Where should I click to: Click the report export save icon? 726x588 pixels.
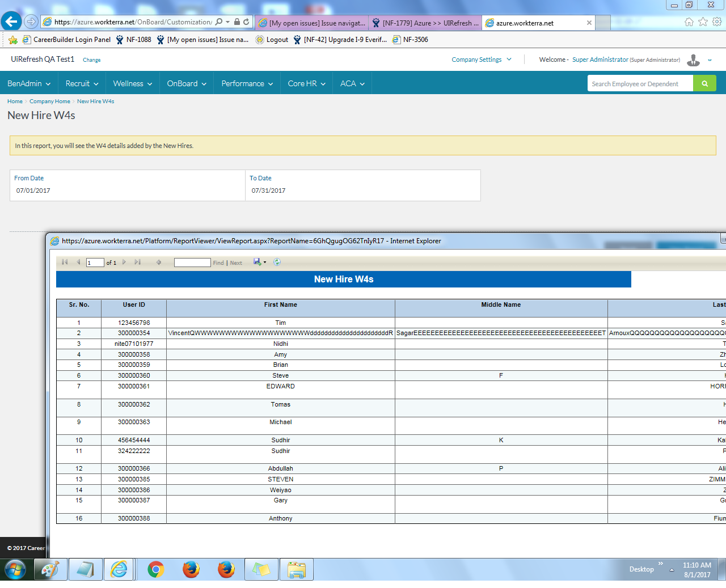pos(257,262)
